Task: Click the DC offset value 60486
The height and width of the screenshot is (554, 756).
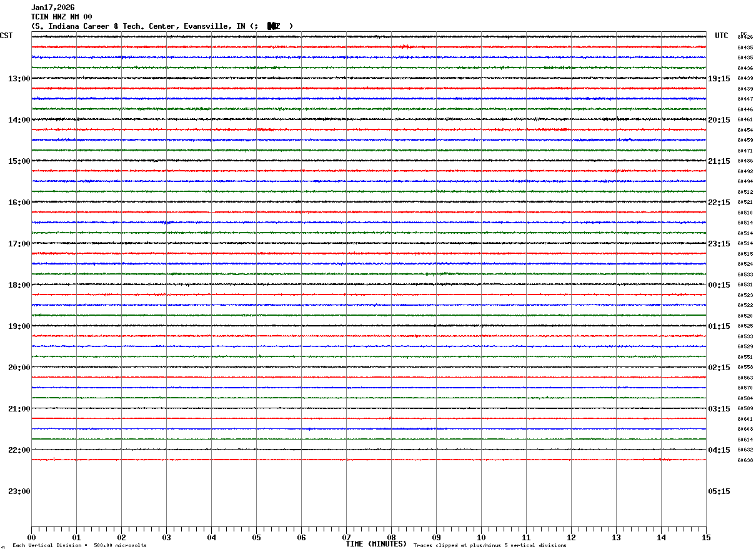Action: click(x=745, y=161)
